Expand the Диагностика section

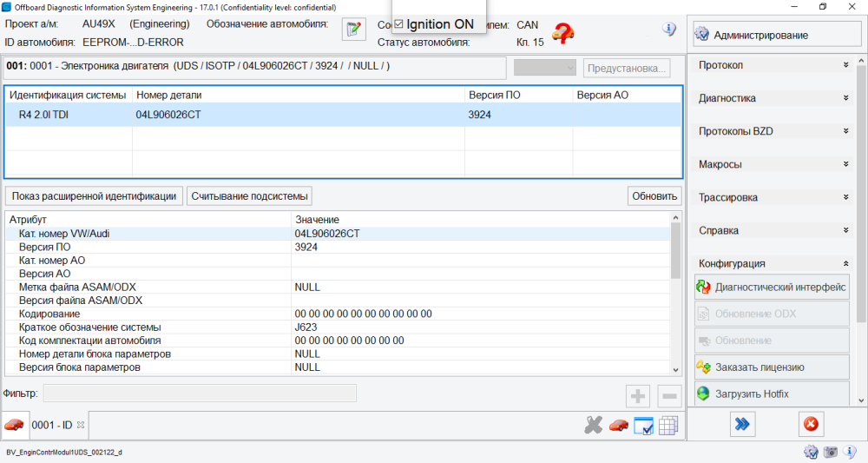pyautogui.click(x=845, y=98)
